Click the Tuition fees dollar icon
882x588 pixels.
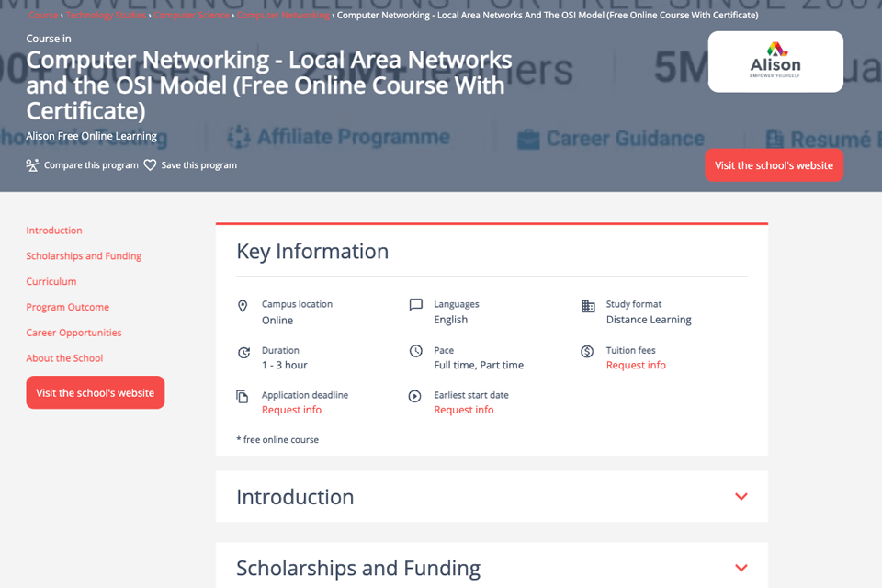coord(587,352)
